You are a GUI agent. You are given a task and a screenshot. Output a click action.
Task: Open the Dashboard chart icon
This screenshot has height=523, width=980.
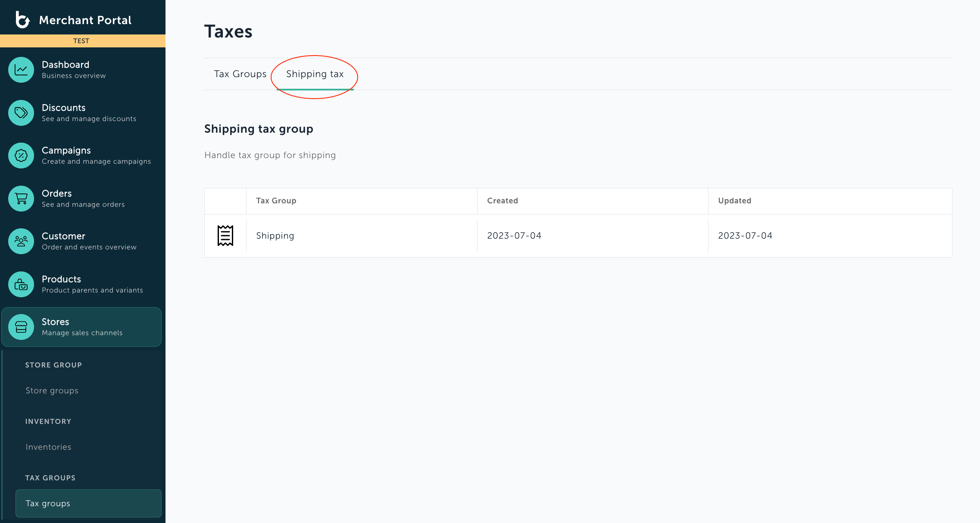tap(21, 70)
